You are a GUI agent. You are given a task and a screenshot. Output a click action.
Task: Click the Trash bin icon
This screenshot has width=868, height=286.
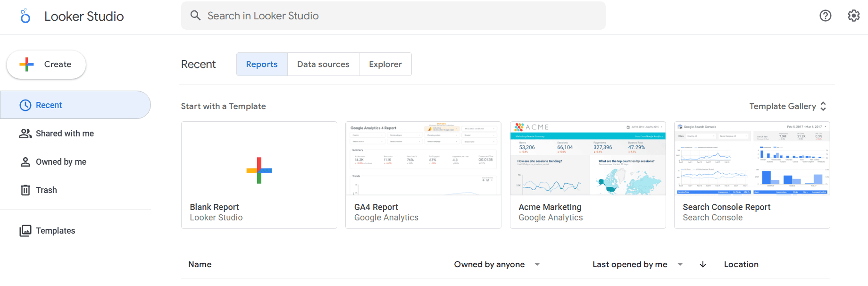(x=25, y=190)
